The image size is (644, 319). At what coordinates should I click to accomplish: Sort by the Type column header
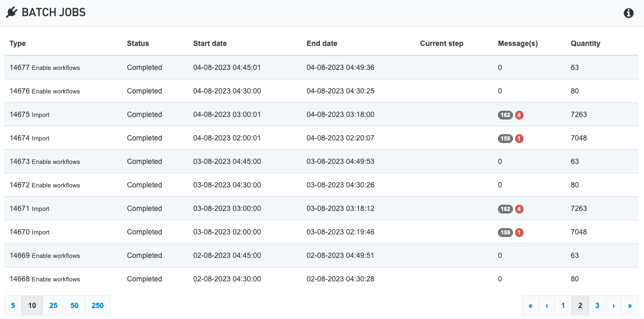(x=18, y=43)
